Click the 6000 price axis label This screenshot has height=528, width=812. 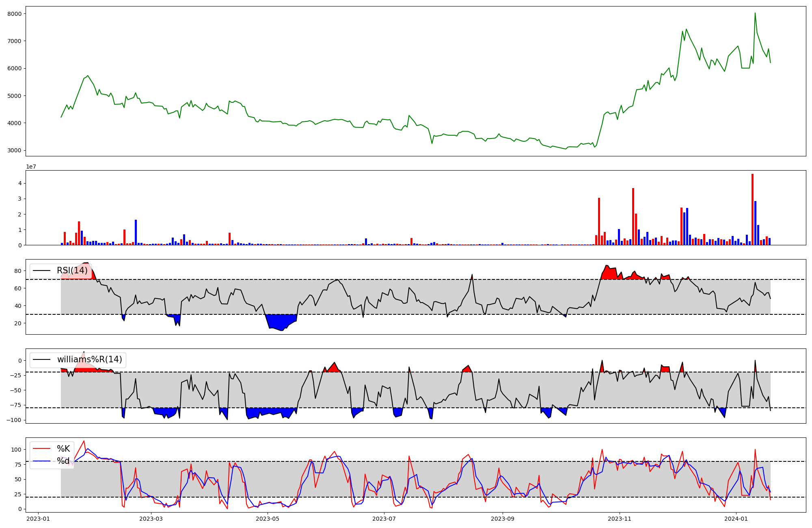14,68
